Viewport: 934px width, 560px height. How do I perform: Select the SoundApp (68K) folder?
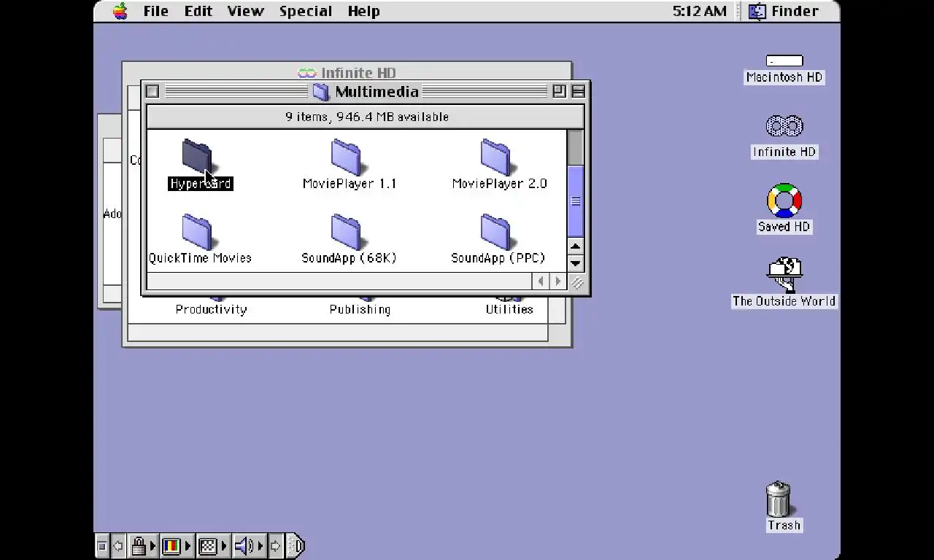pyautogui.click(x=347, y=231)
